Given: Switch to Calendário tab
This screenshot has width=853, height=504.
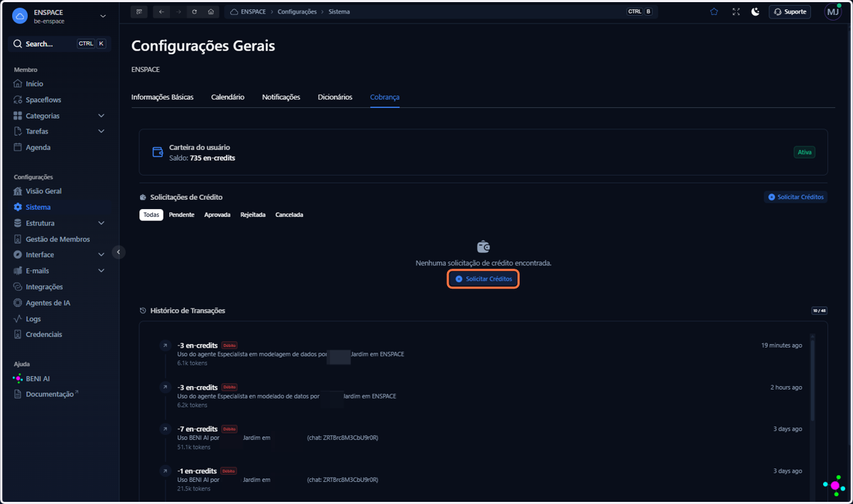Looking at the screenshot, I should tap(227, 97).
